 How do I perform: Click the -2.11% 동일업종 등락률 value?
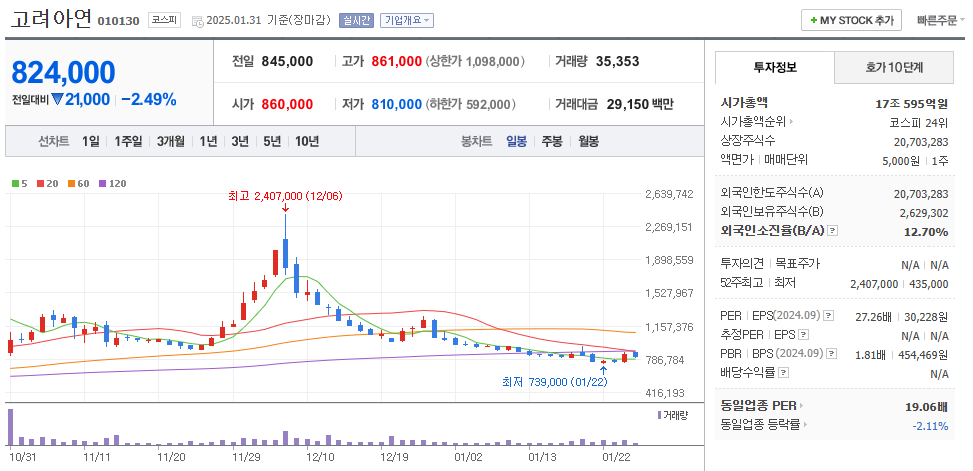(930, 426)
